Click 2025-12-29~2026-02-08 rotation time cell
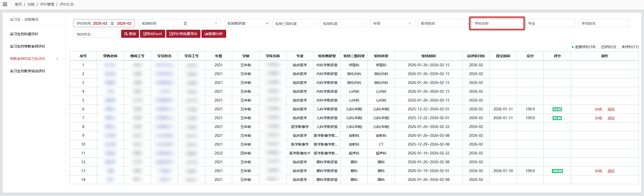This screenshot has width=644, height=196. (428, 144)
